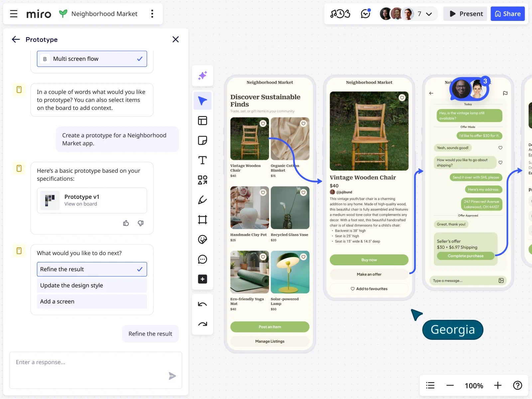The height and width of the screenshot is (399, 532).
Task: Click the 100% zoom level
Action: click(x=474, y=386)
